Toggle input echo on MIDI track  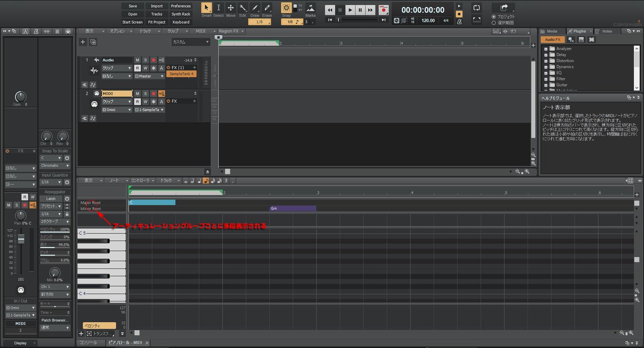162,93
